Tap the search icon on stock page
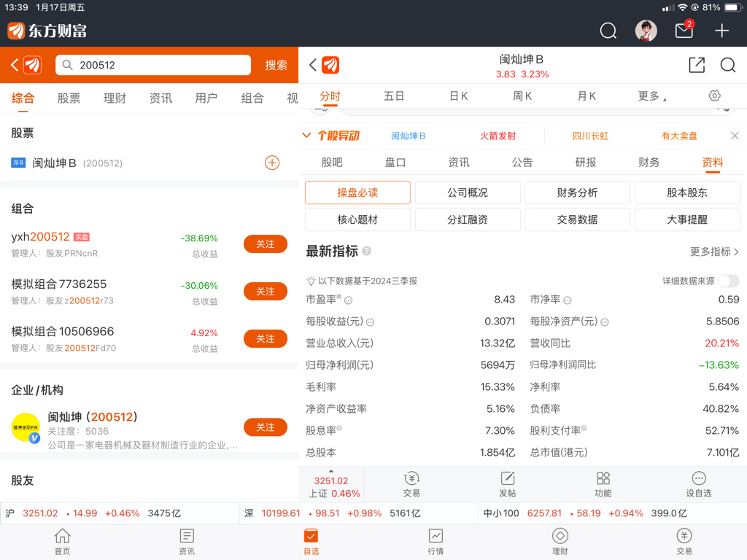747x560 pixels. coord(727,65)
